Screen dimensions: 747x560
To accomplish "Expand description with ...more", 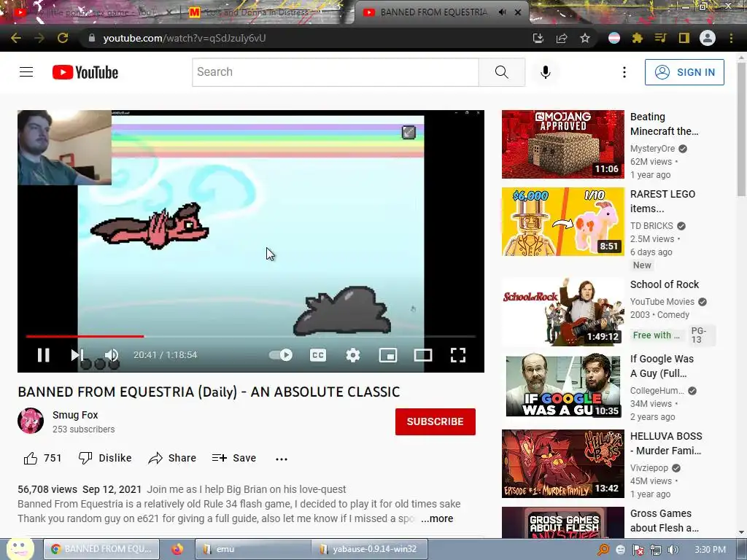I will coord(437,518).
